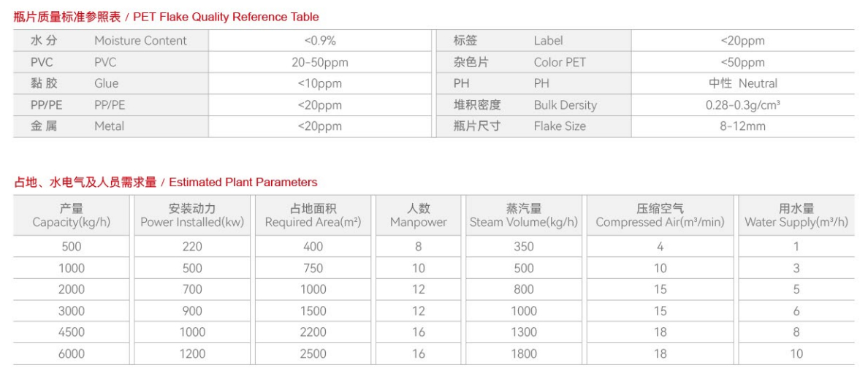
Task: Click the 6000 capacity cell
Action: point(72,353)
